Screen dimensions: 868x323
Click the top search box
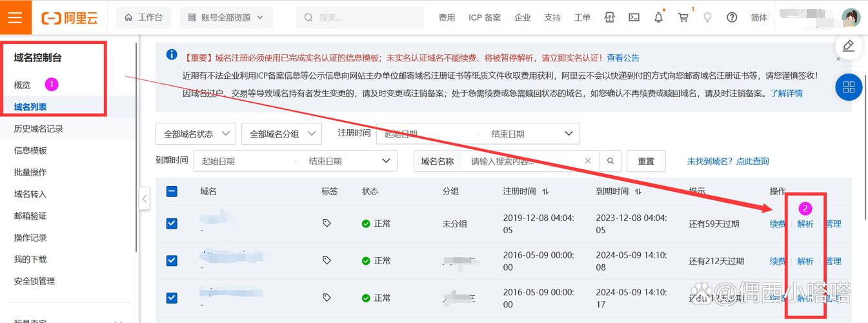(x=359, y=17)
